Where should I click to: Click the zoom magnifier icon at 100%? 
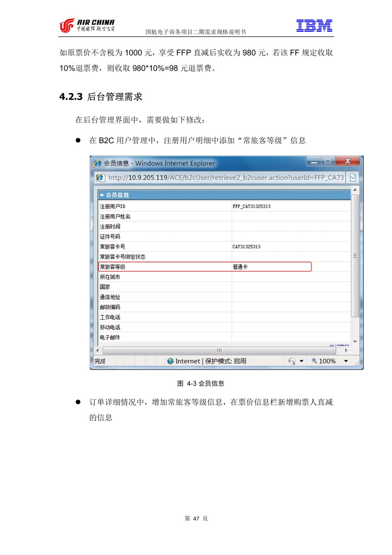[x=314, y=361]
